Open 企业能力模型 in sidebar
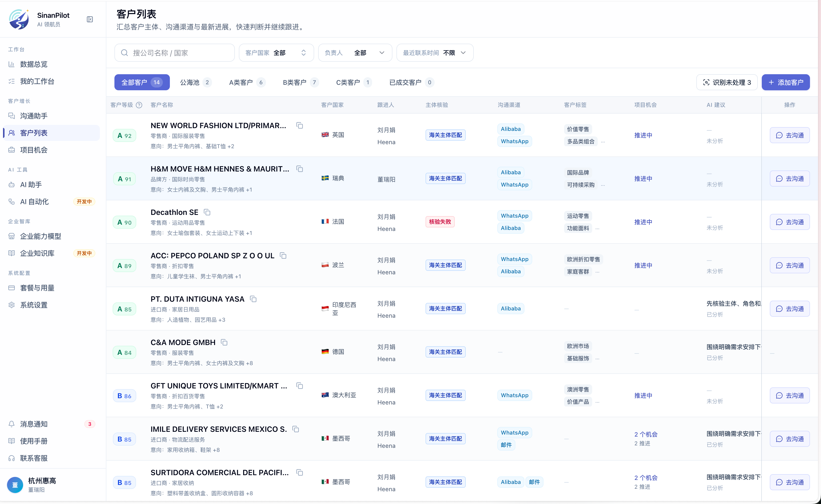This screenshot has width=821, height=504. (x=52, y=236)
